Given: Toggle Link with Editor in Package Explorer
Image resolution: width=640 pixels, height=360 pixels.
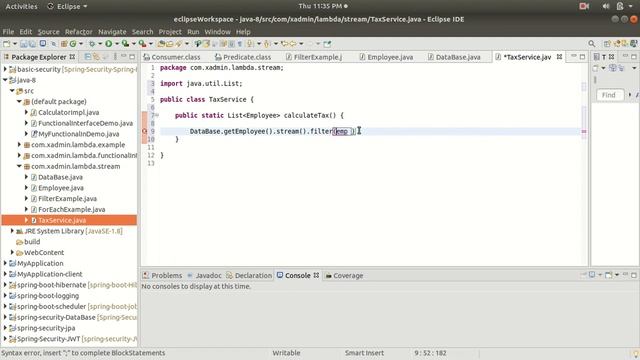Looking at the screenshot, I should [x=96, y=57].
